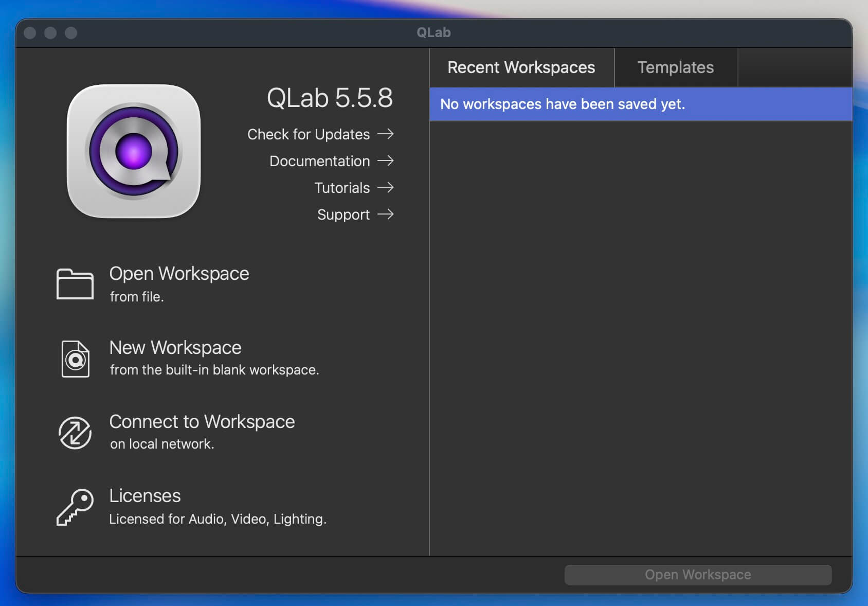Click the Licenses title text
This screenshot has width=868, height=606.
click(145, 496)
